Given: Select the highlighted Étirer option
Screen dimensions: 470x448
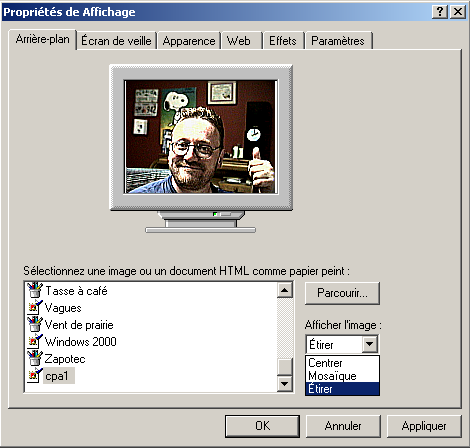Looking at the screenshot, I should 342,389.
